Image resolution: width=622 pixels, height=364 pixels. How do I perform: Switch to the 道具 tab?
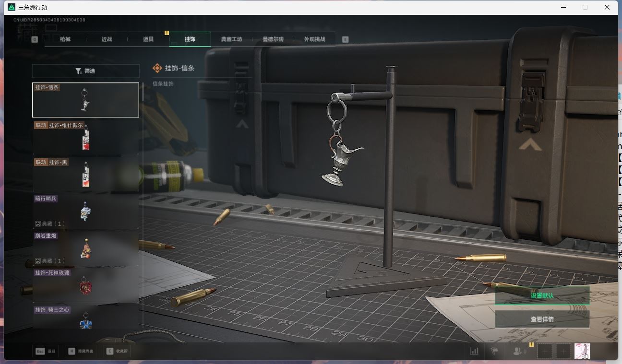[x=148, y=39]
